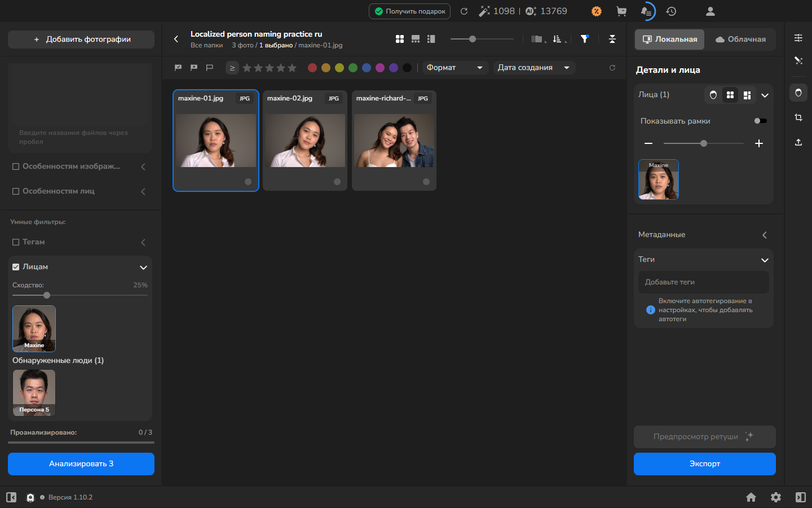Screen dimensions: 812x508
Task: Tick the Тегам smart filter checkbox
Action: [16, 242]
